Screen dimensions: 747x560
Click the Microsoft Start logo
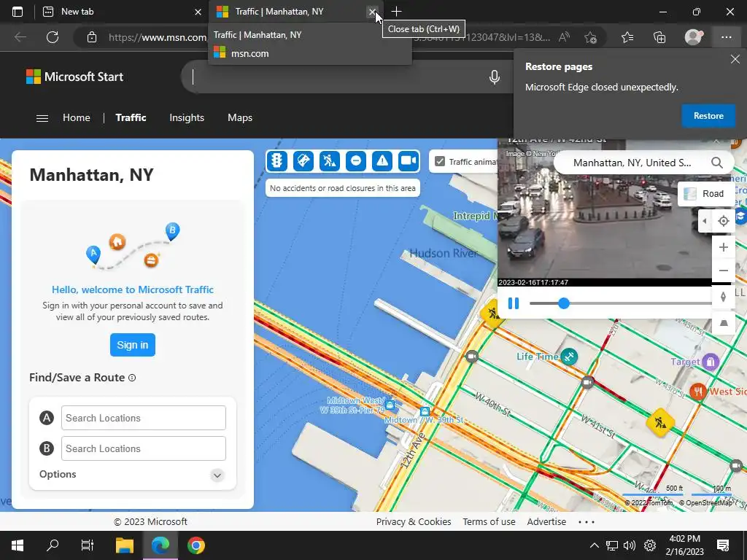[x=74, y=77]
